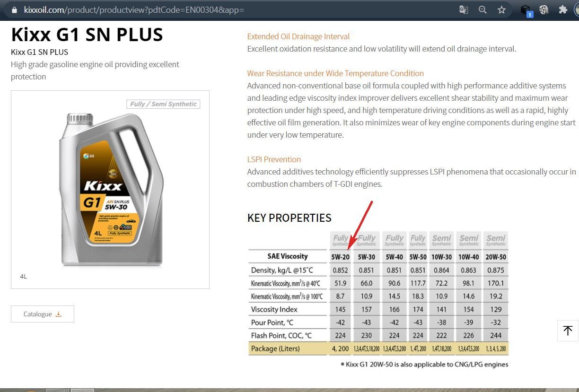Screen dimensions: 579x392
Task: Download the Catalogue file
Action: coord(43,314)
